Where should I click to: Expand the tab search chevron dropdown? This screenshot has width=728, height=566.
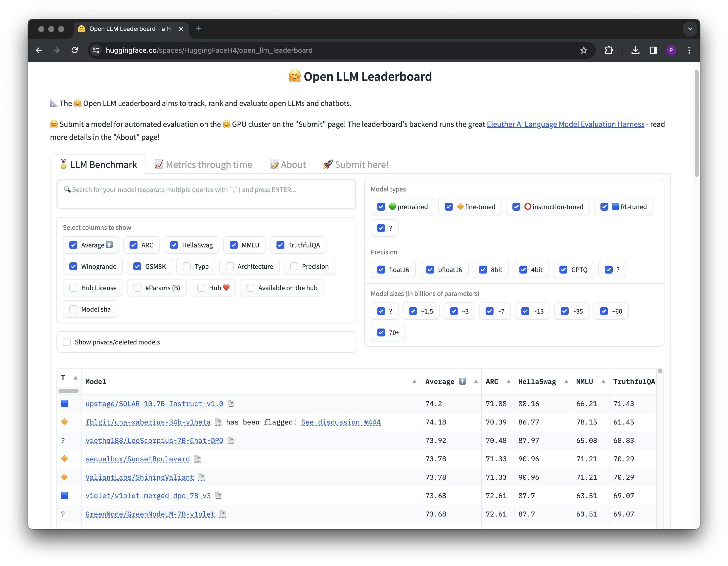pyautogui.click(x=690, y=29)
